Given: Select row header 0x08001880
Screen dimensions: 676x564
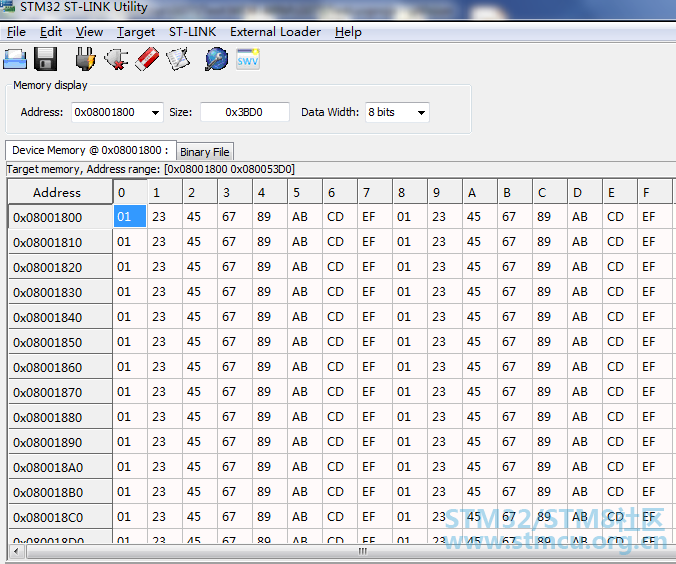Looking at the screenshot, I should (x=60, y=417).
